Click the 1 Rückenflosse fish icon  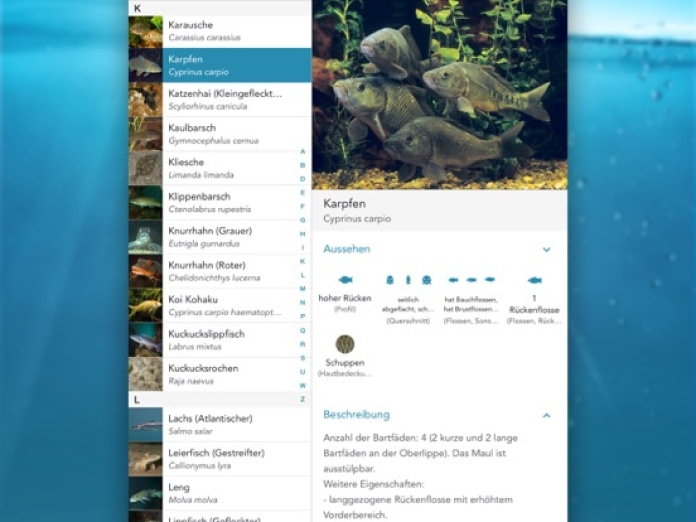tap(534, 280)
